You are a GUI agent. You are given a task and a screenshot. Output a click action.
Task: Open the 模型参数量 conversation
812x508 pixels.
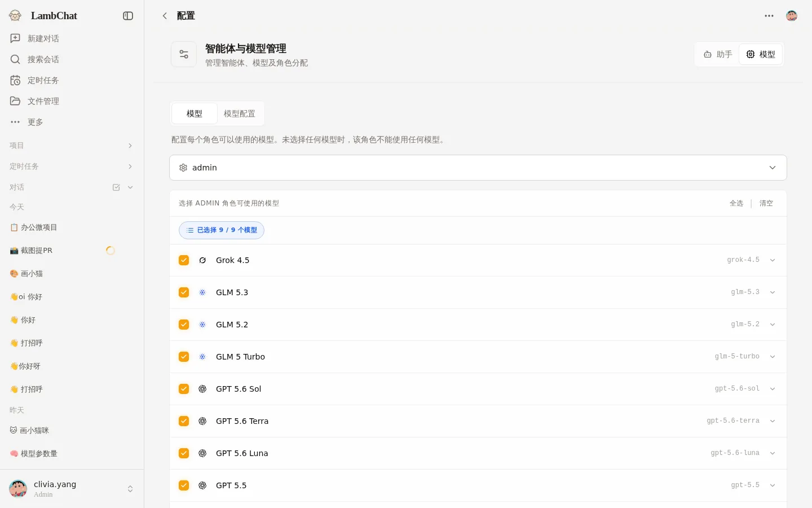pos(72,454)
